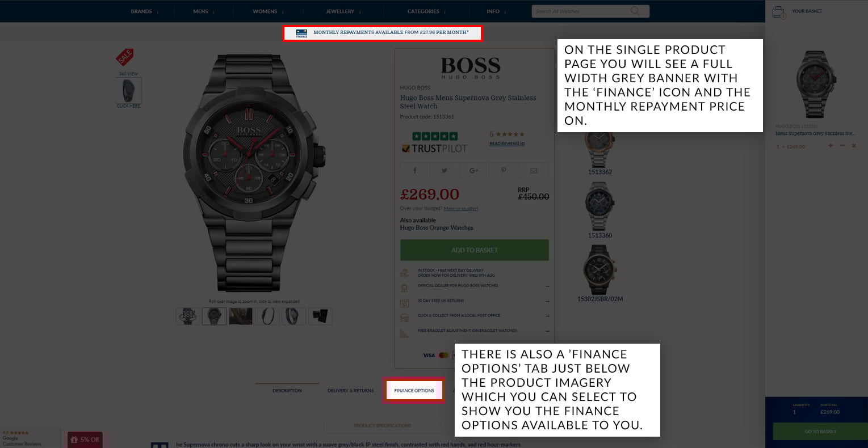Increase basket quantity with plus icon
Screen dimensions: 868x448
tap(831, 146)
